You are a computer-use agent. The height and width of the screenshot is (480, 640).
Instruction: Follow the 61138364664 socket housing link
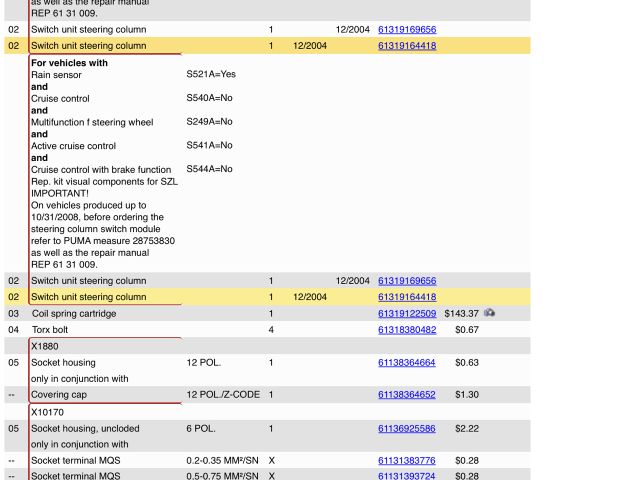pyautogui.click(x=406, y=363)
